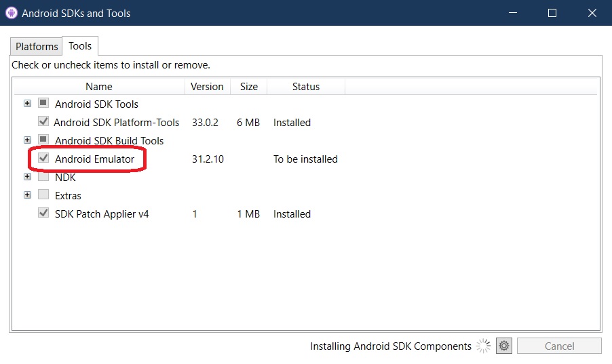Viewport: 612px width, 364px height.
Task: Select the Android SDK Tools label
Action: pos(96,104)
